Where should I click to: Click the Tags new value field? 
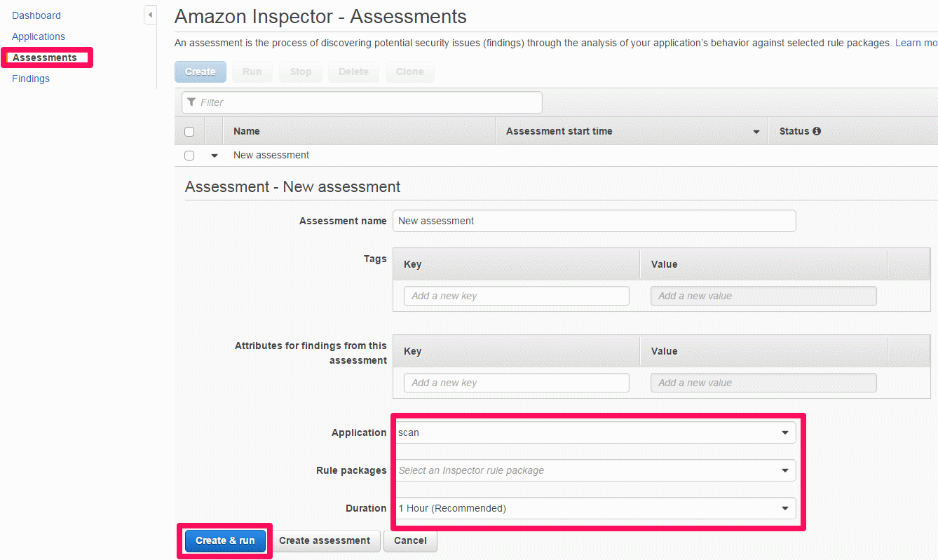click(763, 296)
